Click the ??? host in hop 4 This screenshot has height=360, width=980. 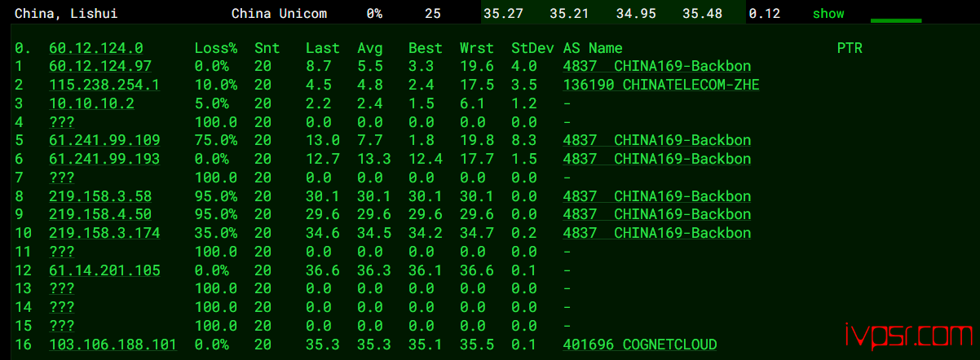62,122
